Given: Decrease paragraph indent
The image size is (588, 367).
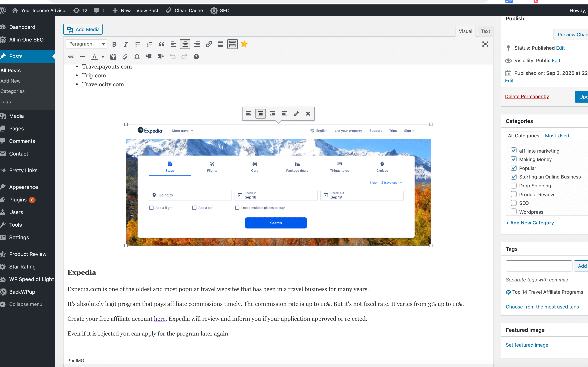Looking at the screenshot, I should (x=148, y=57).
